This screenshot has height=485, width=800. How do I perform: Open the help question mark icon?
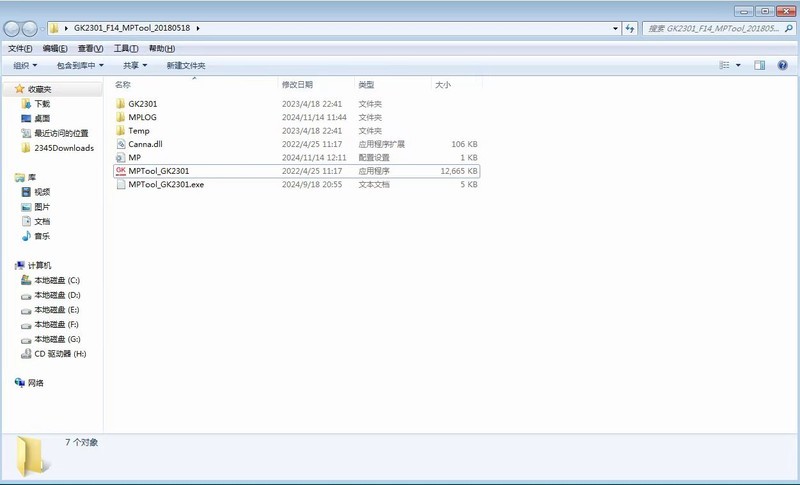783,65
